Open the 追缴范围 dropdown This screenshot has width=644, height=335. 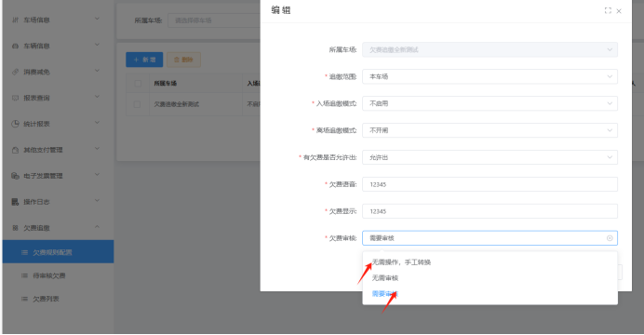point(490,76)
